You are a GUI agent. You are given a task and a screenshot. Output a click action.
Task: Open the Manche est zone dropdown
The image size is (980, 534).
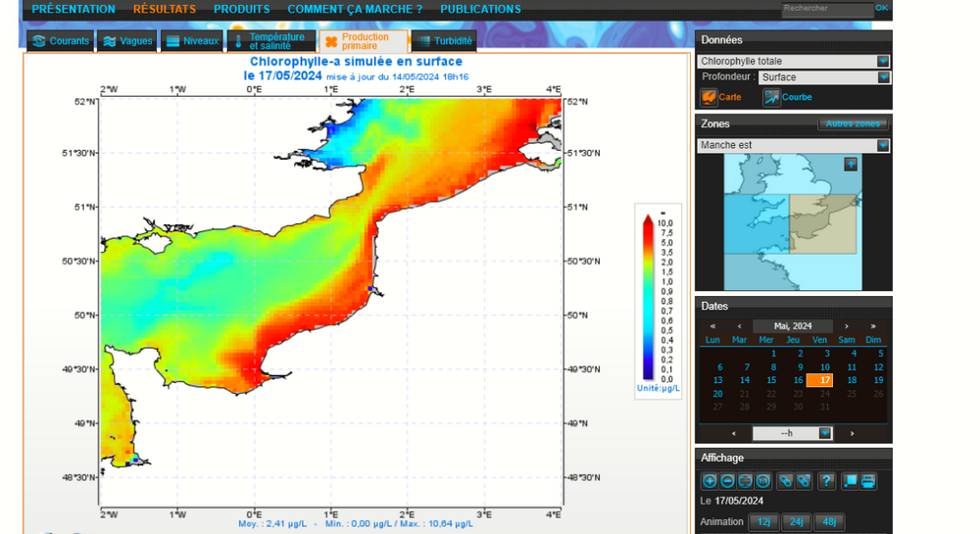point(793,145)
